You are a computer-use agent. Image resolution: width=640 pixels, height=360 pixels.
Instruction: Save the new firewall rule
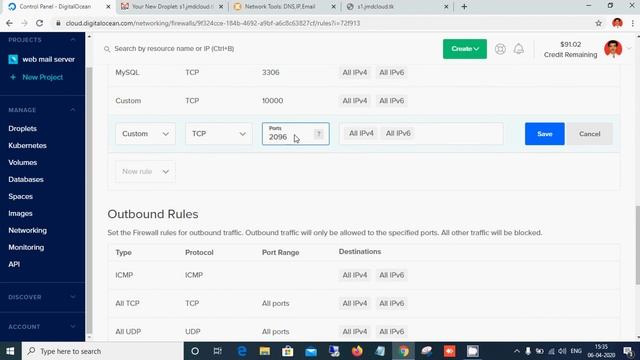[544, 134]
